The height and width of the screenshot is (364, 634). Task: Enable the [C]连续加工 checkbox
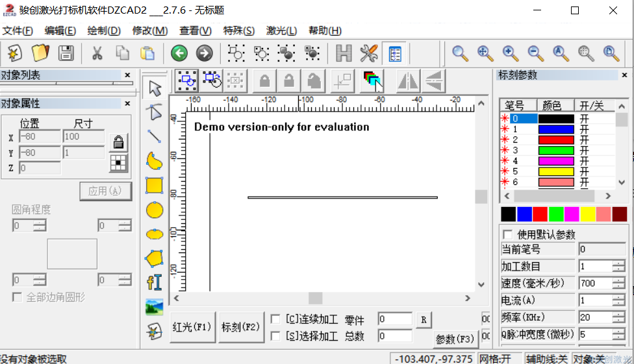click(275, 319)
